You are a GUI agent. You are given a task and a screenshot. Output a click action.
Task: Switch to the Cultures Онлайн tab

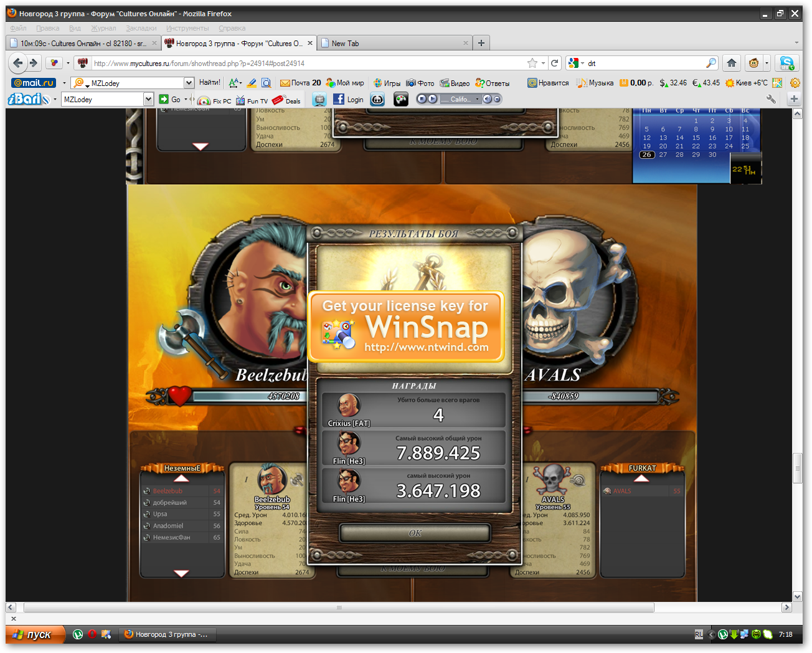click(82, 43)
